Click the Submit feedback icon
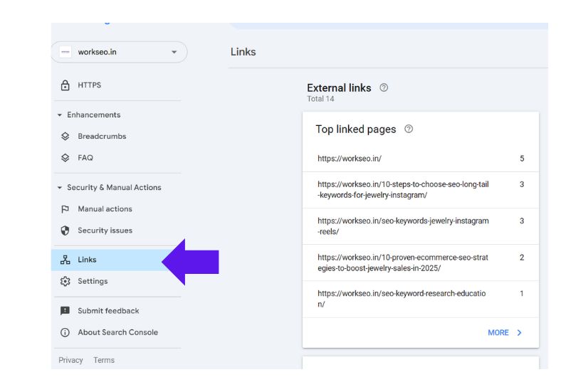 65,311
